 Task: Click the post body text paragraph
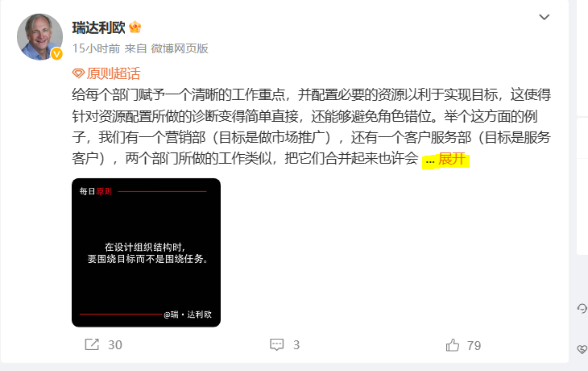tap(311, 127)
